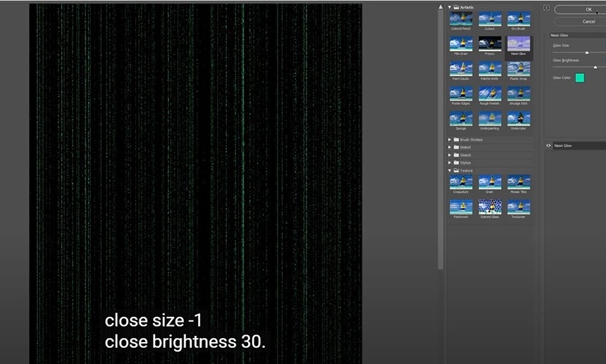Select the Colored Pencil filter thumbnail

461,19
